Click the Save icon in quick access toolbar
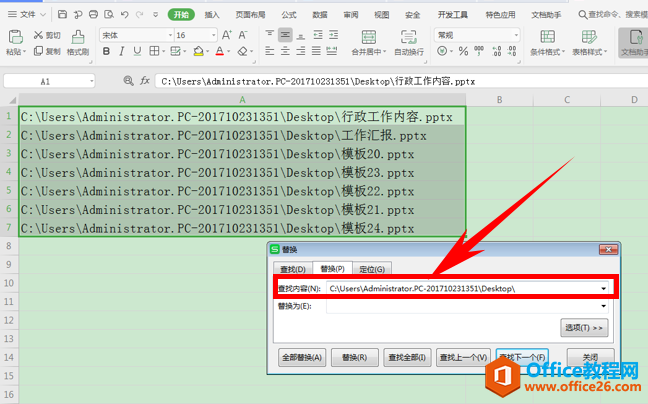 pyautogui.click(x=62, y=15)
